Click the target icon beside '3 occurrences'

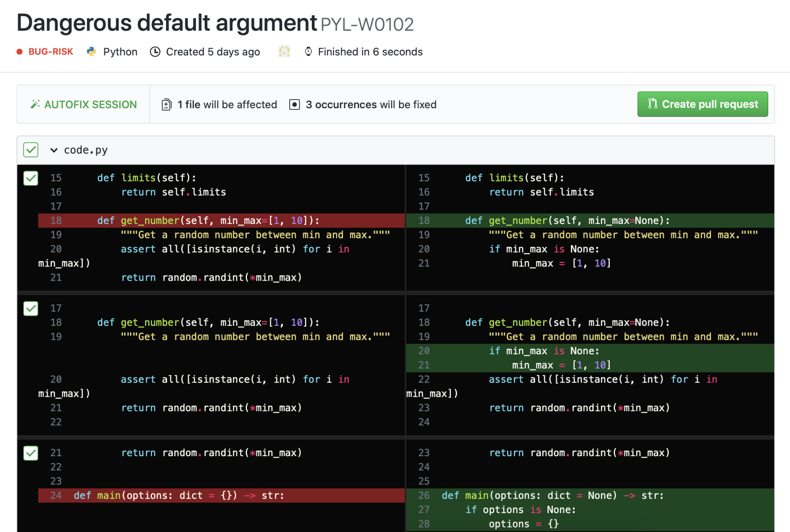click(295, 104)
